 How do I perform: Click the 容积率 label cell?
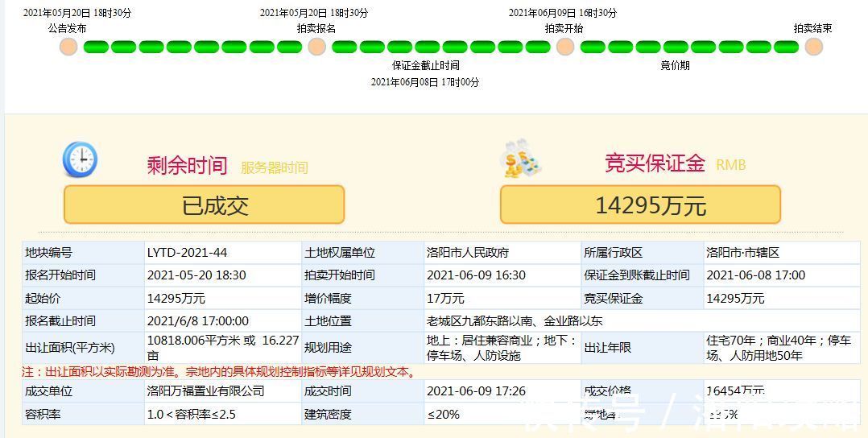(x=83, y=414)
